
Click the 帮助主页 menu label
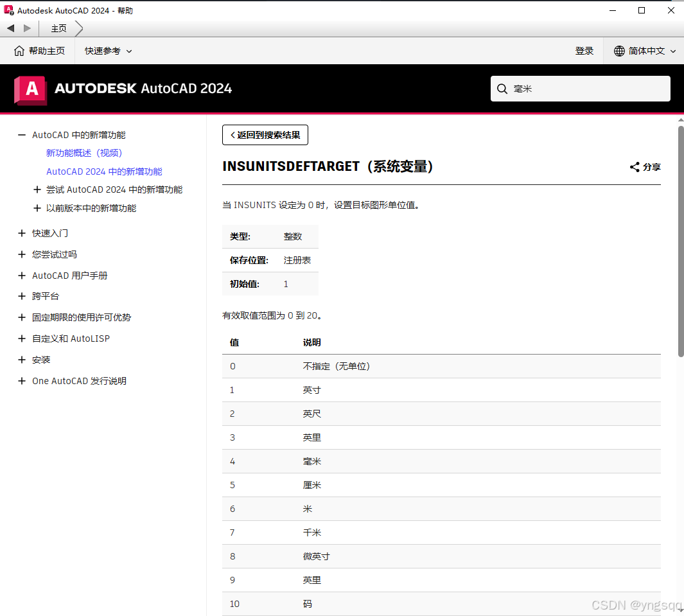pos(47,51)
